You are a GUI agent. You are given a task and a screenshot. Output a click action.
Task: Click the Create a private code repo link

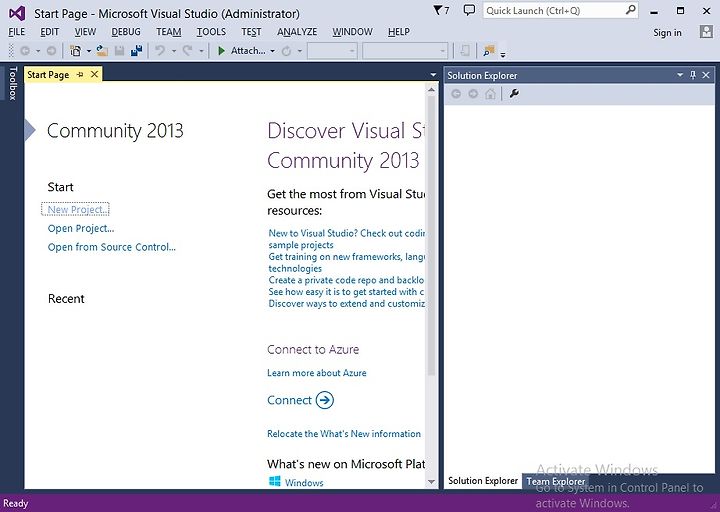click(x=346, y=280)
